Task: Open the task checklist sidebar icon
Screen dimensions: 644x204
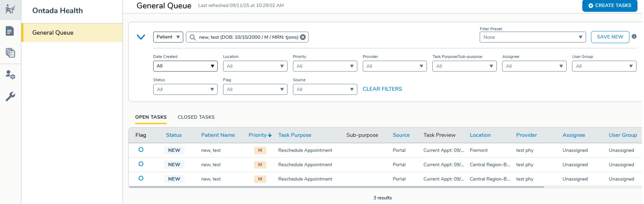Action: coord(10,53)
